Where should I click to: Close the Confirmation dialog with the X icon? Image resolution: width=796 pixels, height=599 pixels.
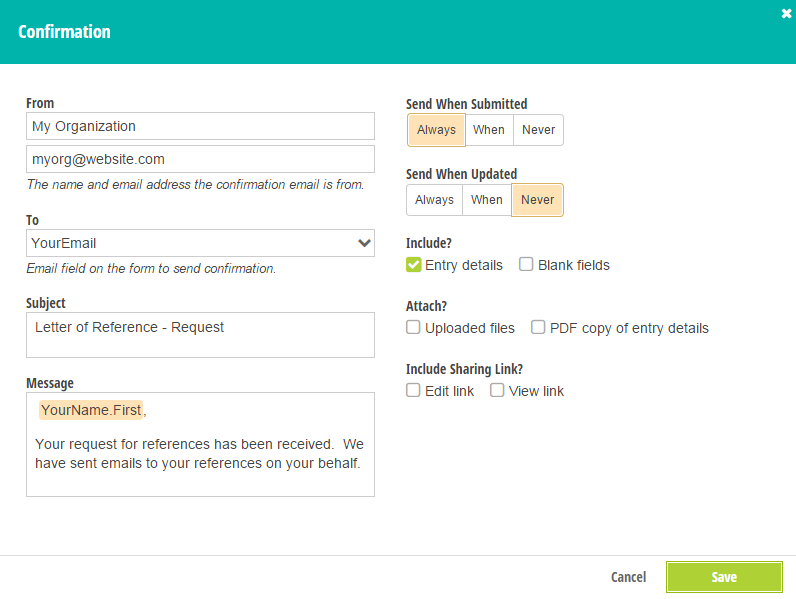click(x=786, y=14)
